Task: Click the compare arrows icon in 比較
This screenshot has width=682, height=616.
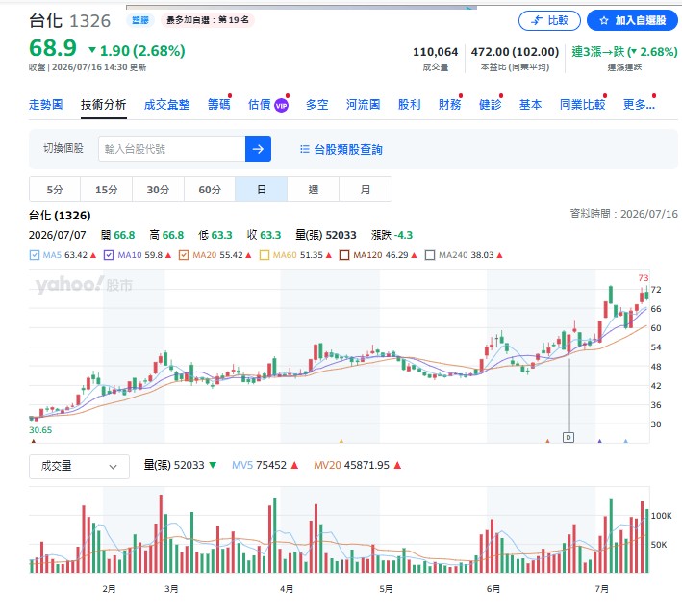Action: point(537,20)
